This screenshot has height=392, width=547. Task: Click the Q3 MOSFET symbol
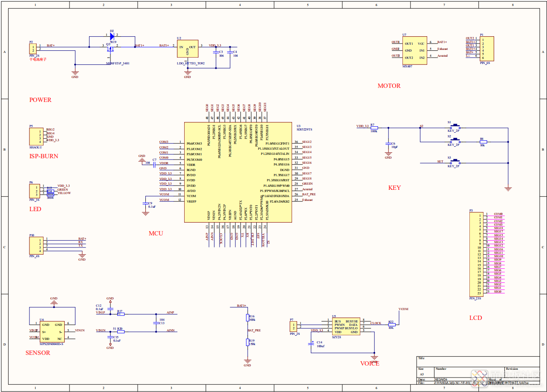click(110, 50)
